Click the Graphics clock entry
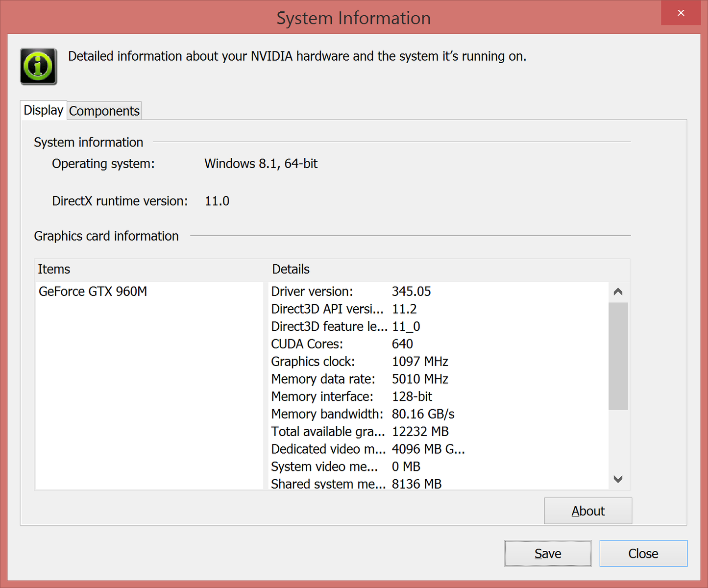This screenshot has width=708, height=588. pyautogui.click(x=359, y=362)
